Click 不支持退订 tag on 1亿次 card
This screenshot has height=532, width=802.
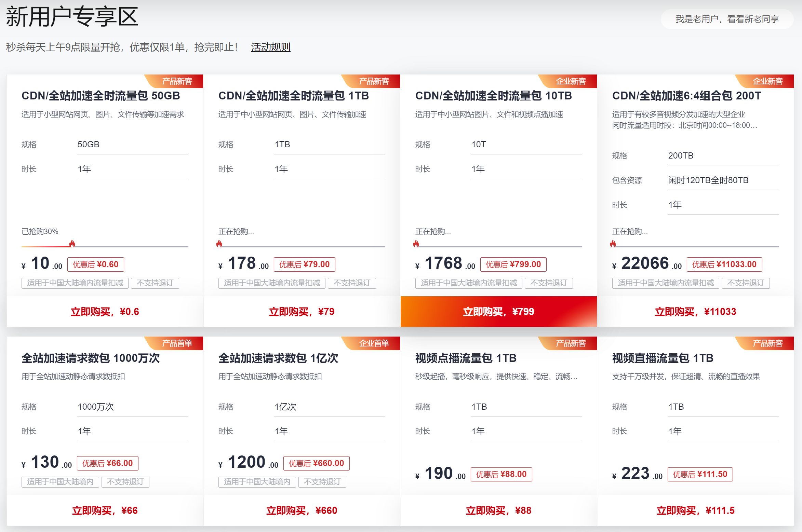click(322, 482)
